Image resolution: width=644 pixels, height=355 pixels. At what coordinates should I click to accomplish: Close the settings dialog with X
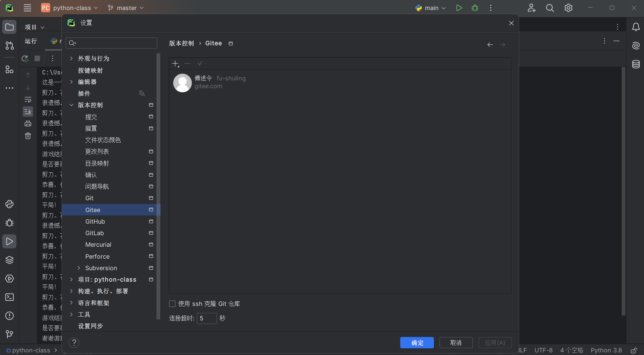511,23
